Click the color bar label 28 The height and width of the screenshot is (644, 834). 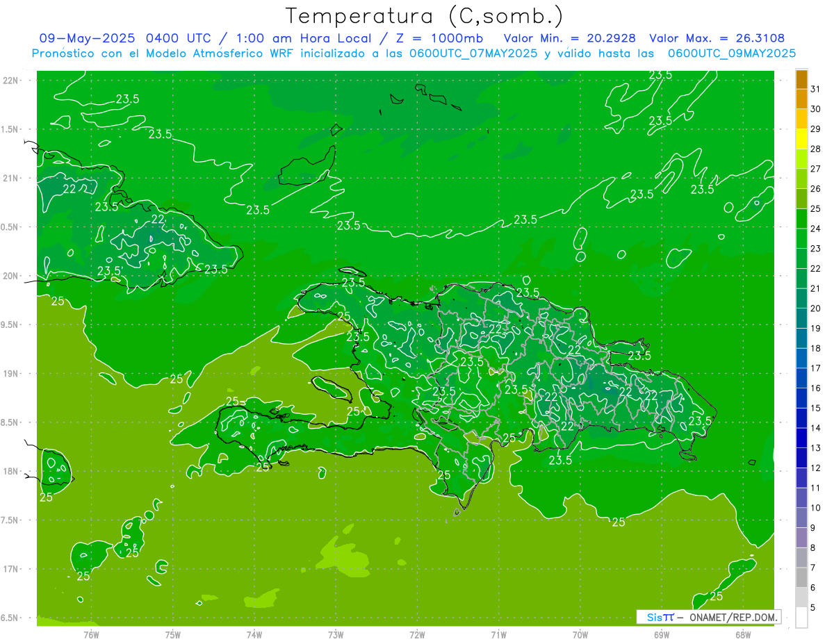point(816,149)
